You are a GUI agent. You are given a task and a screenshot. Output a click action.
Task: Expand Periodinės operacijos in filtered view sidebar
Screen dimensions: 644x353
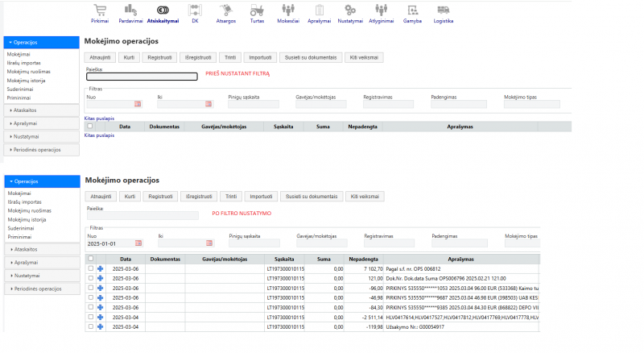(43, 289)
